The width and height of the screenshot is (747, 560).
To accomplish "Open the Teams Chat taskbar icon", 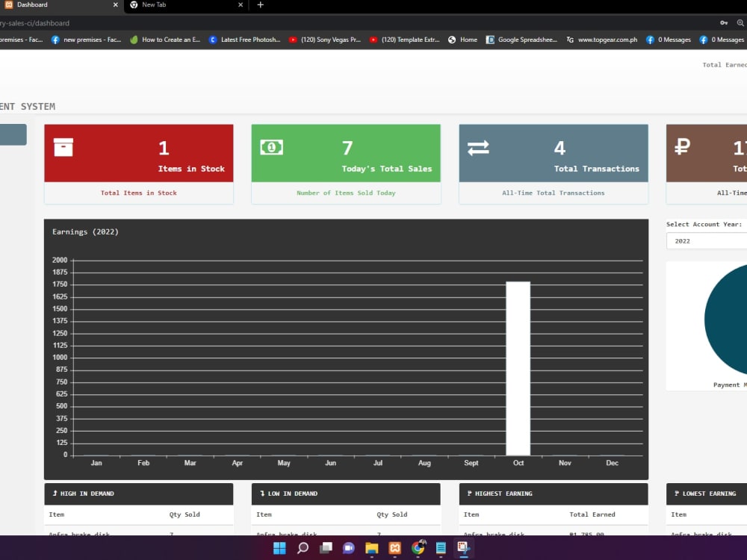I will coord(349,548).
